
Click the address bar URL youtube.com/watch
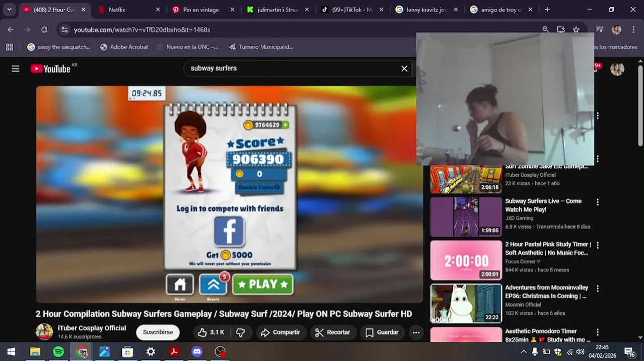[x=142, y=30]
